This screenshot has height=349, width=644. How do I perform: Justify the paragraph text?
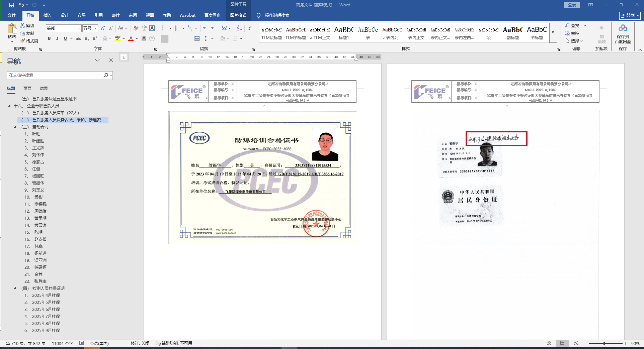[x=189, y=38]
